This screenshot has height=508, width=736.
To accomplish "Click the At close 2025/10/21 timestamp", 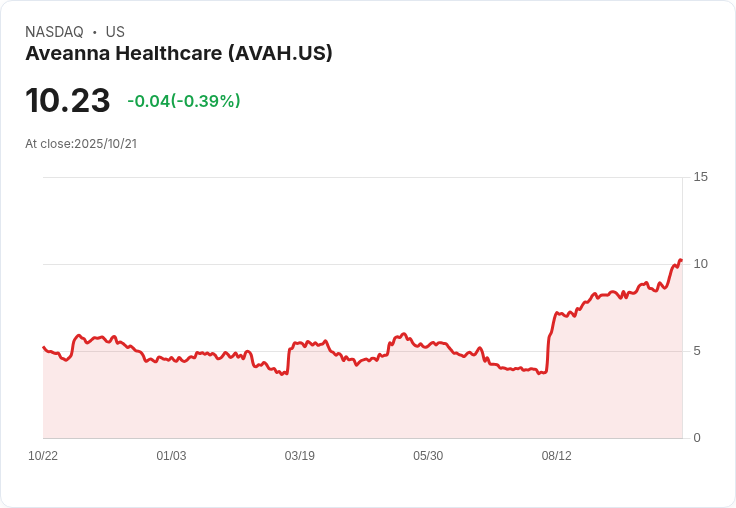I will [x=81, y=144].
